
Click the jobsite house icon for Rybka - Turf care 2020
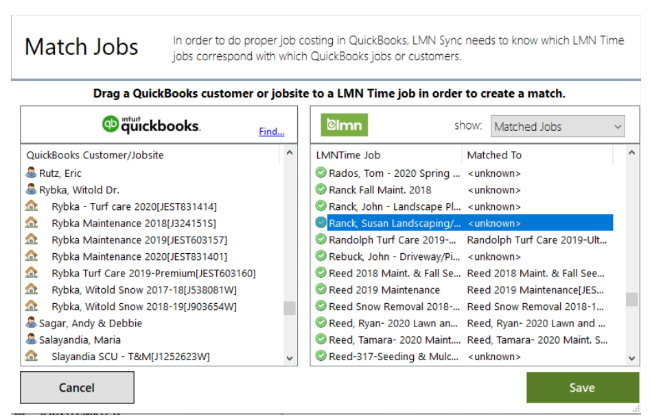point(31,206)
